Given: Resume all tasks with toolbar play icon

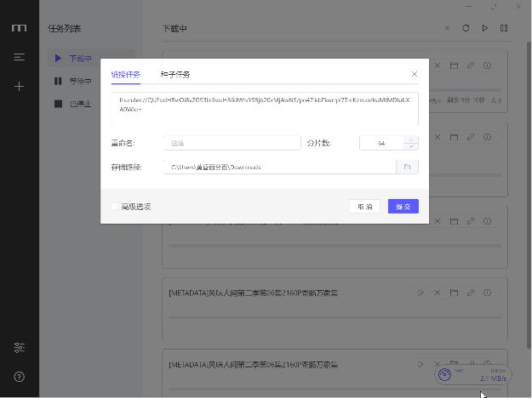Looking at the screenshot, I should [x=485, y=28].
